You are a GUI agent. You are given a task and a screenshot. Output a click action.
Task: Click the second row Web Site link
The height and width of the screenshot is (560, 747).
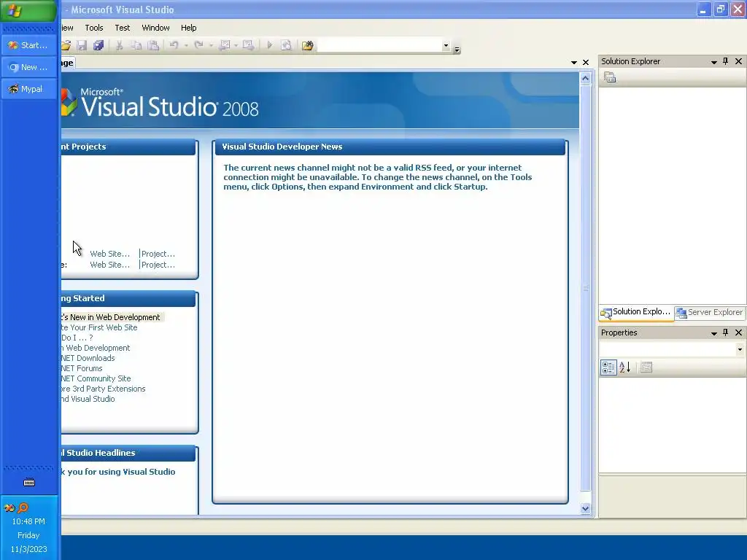pyautogui.click(x=109, y=265)
